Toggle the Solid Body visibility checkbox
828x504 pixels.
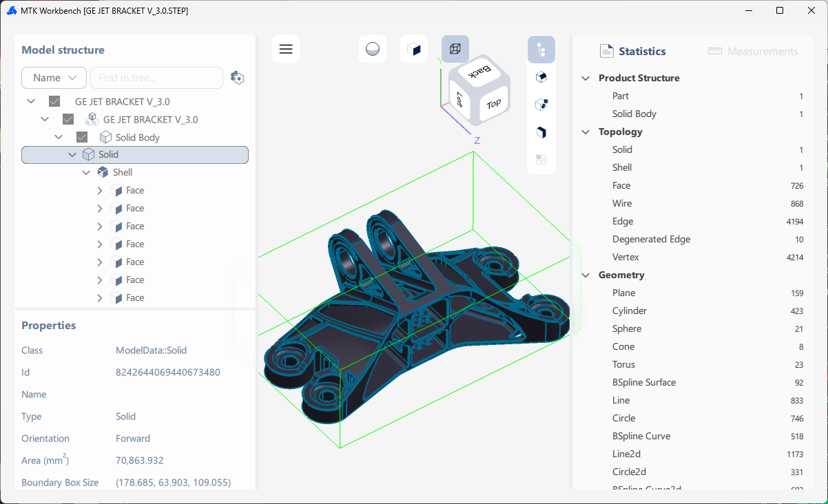tap(82, 137)
